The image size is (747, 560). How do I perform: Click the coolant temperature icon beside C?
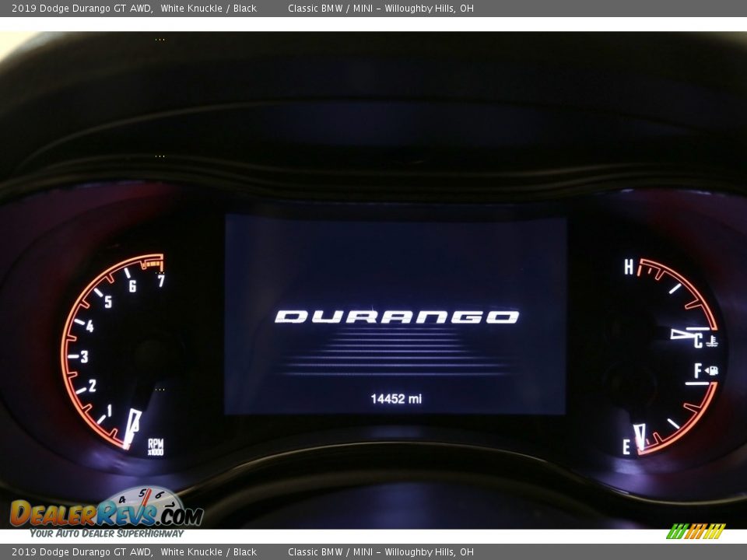[712, 341]
